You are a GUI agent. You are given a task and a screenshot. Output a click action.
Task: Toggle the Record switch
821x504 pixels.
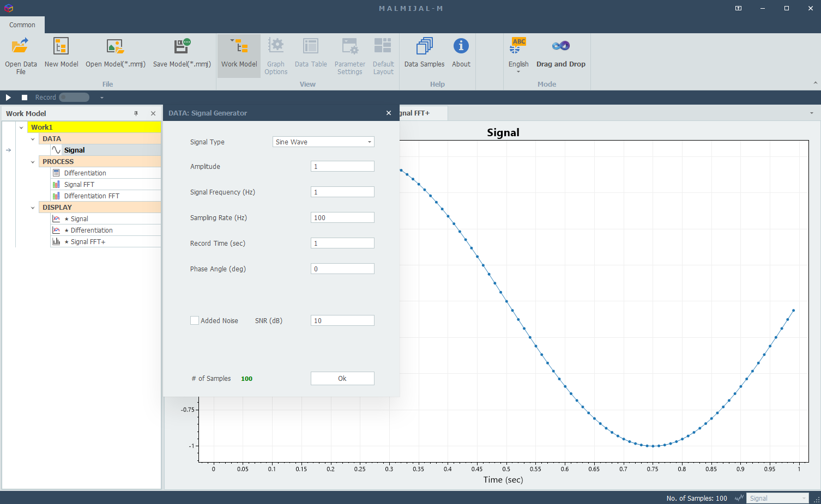click(x=74, y=98)
